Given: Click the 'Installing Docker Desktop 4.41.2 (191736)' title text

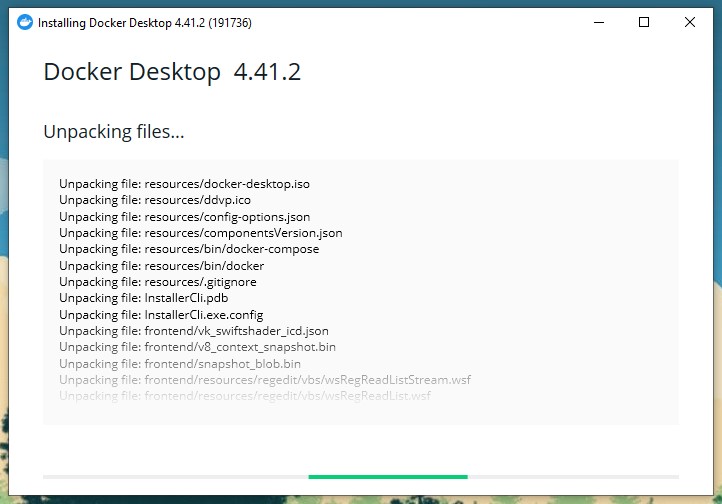Looking at the screenshot, I should pos(145,23).
